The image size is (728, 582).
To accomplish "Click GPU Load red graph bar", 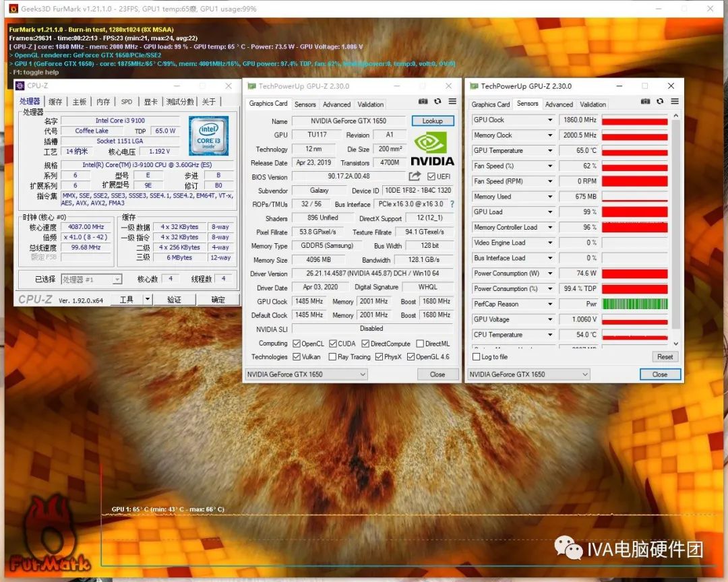I will (x=635, y=212).
